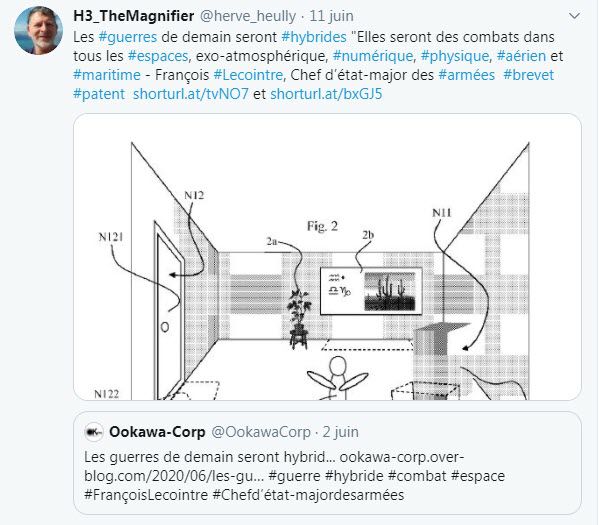Follow shorturl.at/bxGJ5 link
Screen dimensions: 599x525
click(x=326, y=94)
